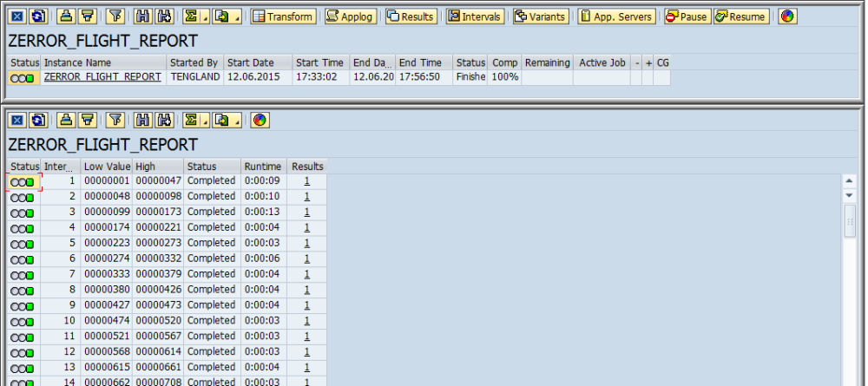Image resolution: width=868 pixels, height=386 pixels.
Task: Open the export dropdown arrow in the upper toolbar
Action: coord(237,16)
